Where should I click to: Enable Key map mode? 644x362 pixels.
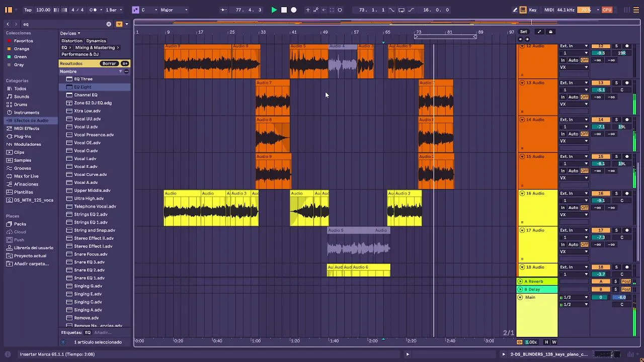(533, 10)
